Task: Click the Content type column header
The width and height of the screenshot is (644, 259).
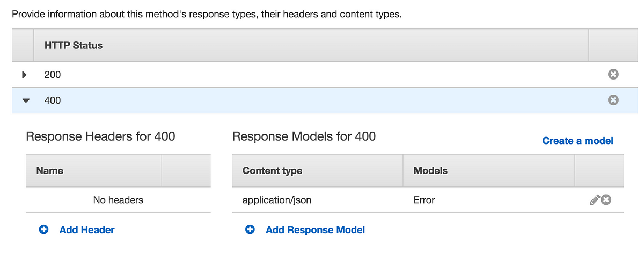Action: click(x=272, y=171)
